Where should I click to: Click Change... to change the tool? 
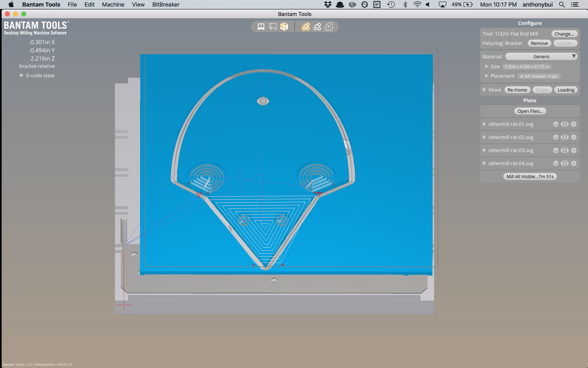(564, 34)
